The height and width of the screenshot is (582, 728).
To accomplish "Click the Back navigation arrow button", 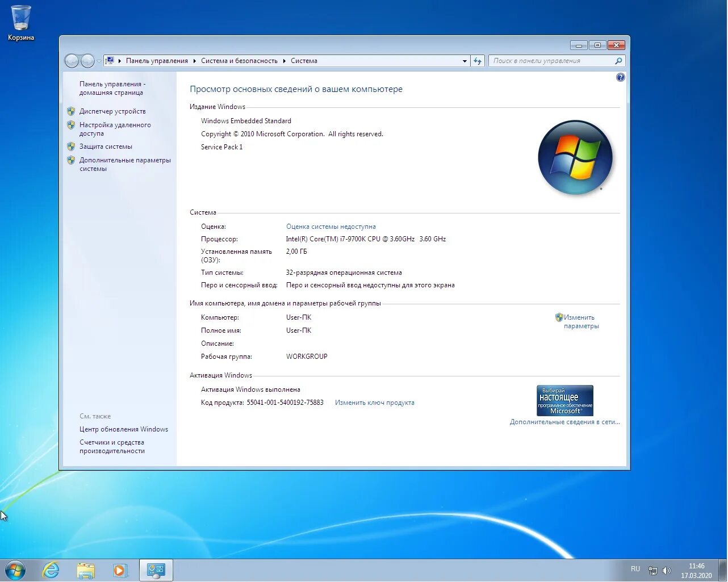I will [x=72, y=61].
